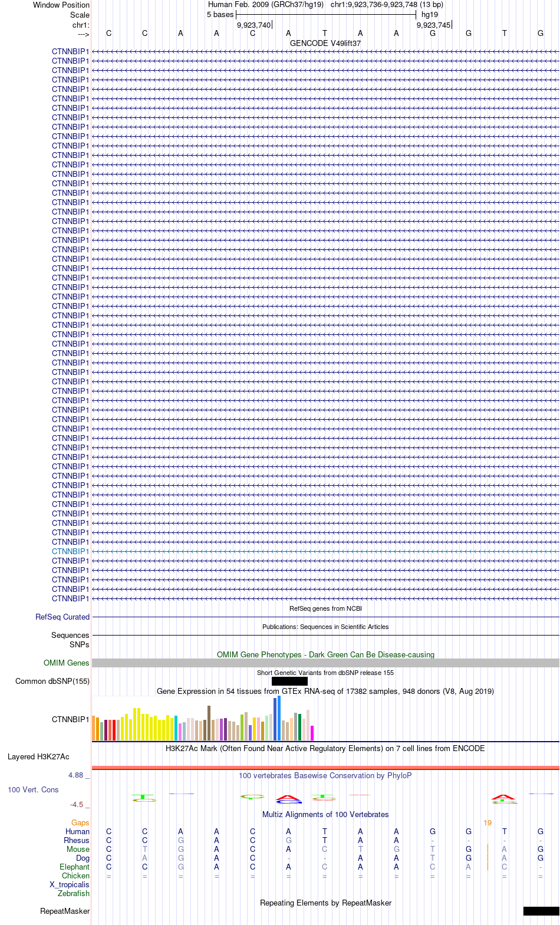Click the chr1: ruler label

pos(81,25)
